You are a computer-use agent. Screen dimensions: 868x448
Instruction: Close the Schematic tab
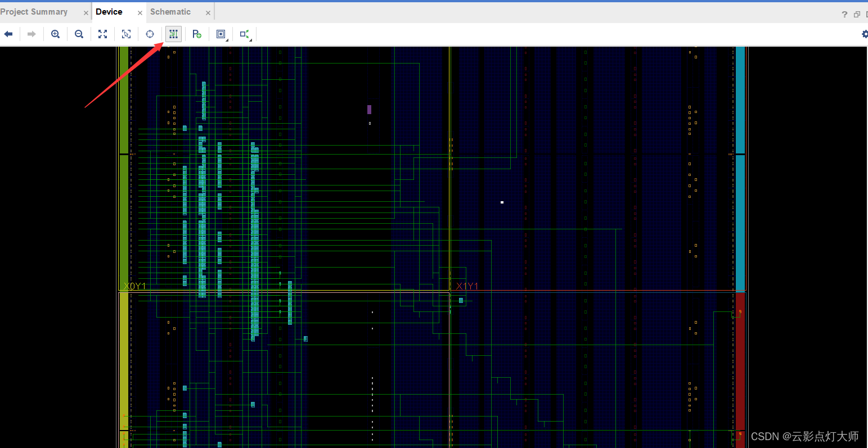[x=208, y=13]
